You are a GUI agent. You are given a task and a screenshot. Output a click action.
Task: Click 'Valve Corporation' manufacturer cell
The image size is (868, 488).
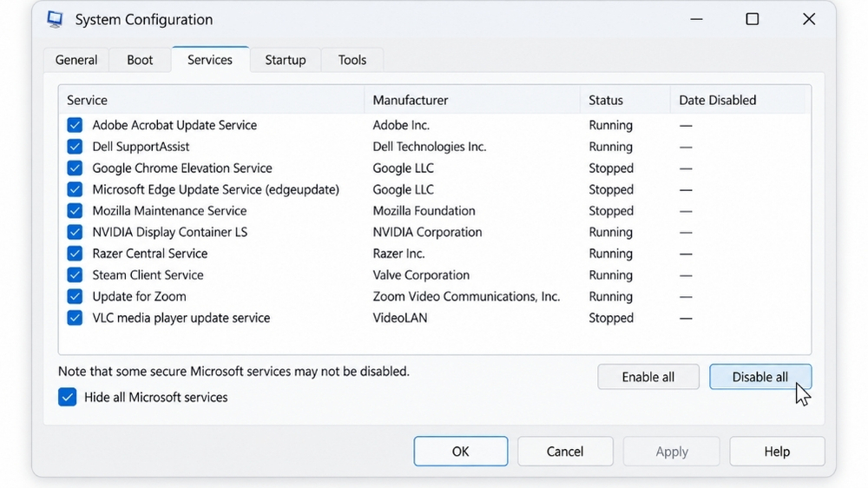point(421,275)
